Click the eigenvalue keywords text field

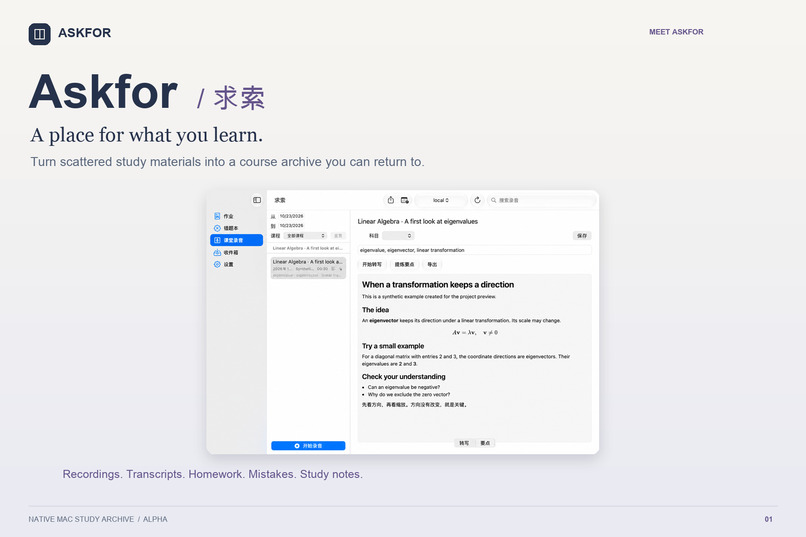click(x=474, y=250)
